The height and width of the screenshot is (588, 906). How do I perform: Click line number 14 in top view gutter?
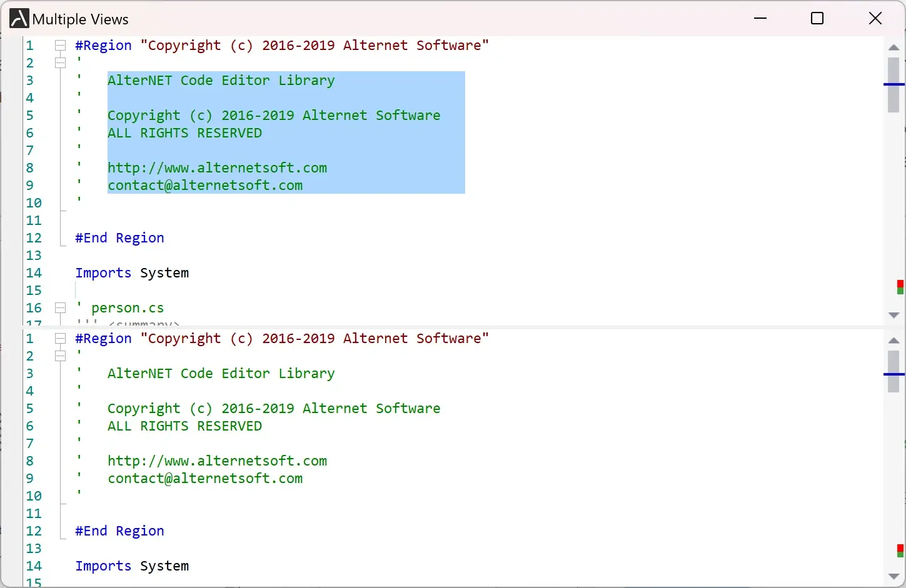pos(34,272)
